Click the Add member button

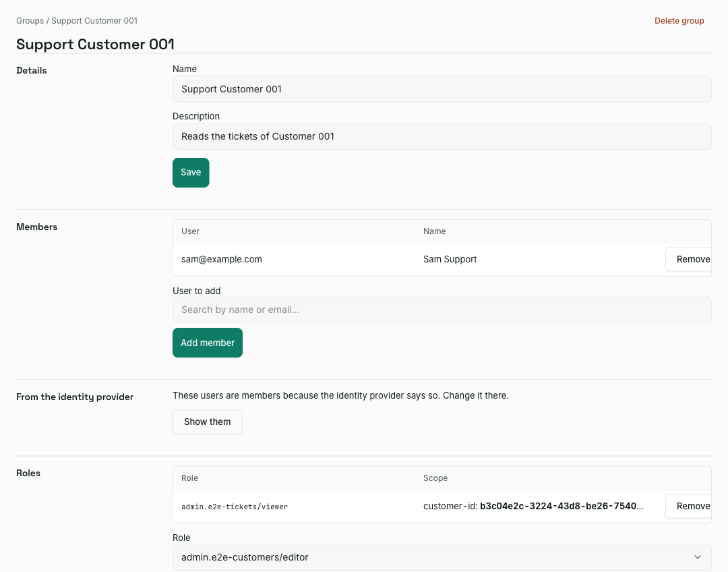pos(208,343)
